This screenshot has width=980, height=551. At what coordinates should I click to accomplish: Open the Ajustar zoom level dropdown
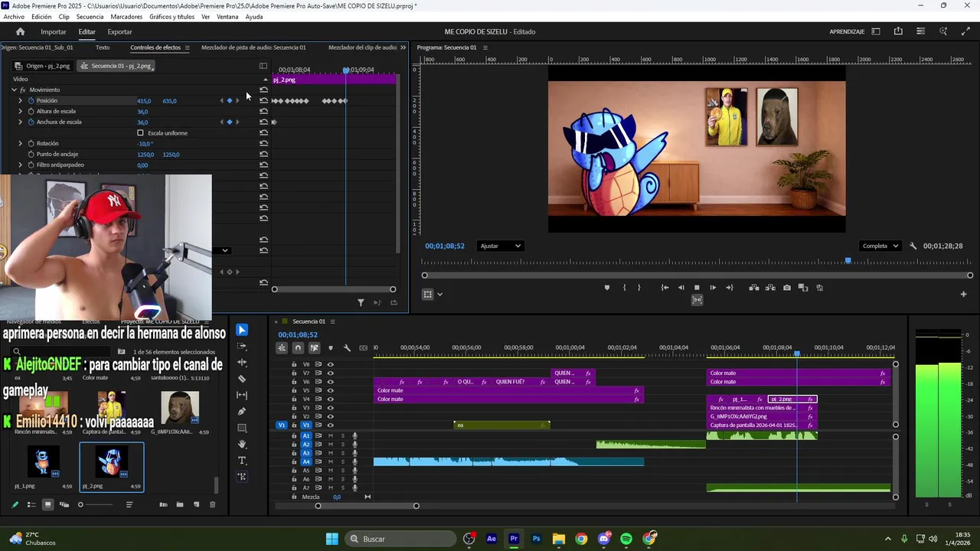click(x=500, y=246)
